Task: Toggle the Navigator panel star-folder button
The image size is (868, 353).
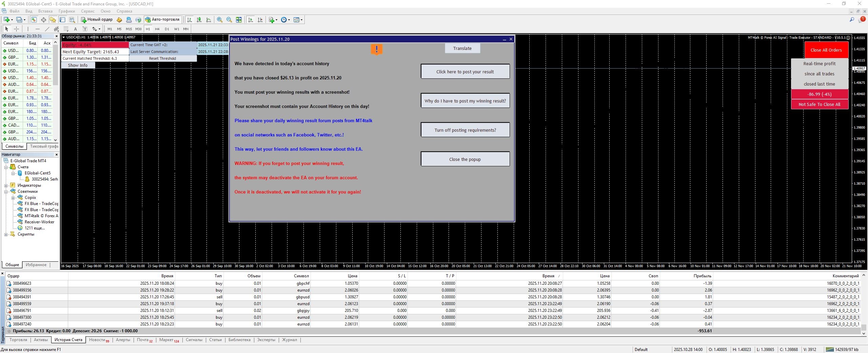Action: (53, 20)
